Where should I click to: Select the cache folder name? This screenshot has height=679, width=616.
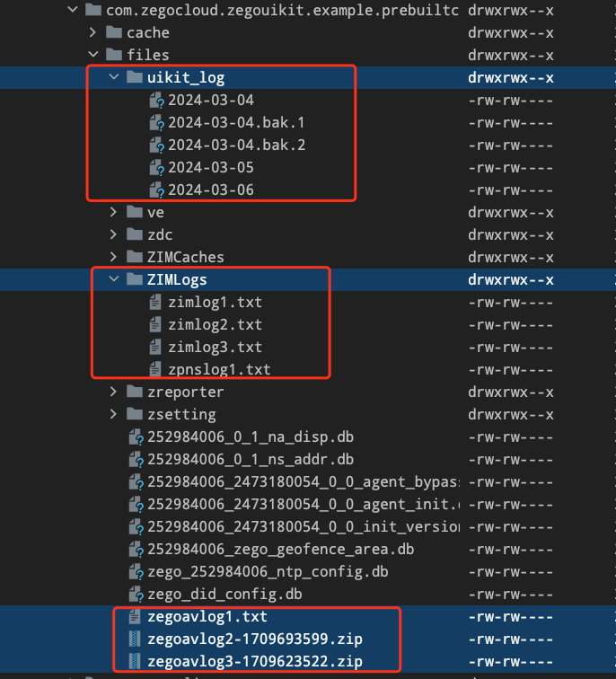tap(148, 32)
